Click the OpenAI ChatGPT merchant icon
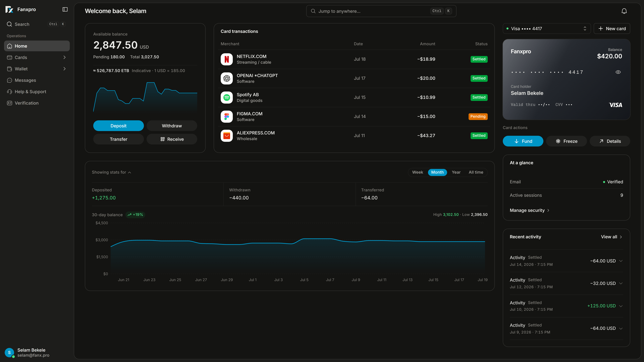Image resolution: width=644 pixels, height=362 pixels. tap(227, 78)
